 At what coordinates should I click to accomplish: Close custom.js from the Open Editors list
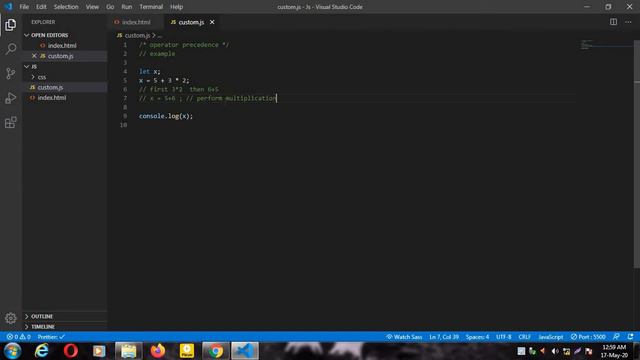34,56
